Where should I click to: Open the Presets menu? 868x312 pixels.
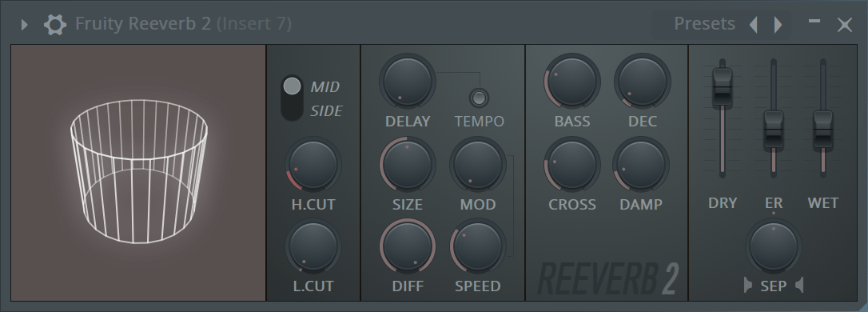(x=704, y=24)
